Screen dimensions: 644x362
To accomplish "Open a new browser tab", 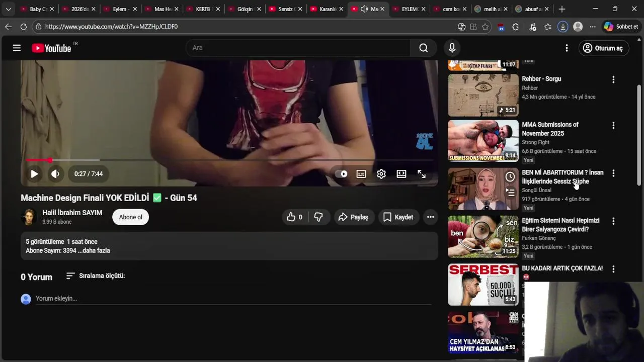I will (562, 9).
